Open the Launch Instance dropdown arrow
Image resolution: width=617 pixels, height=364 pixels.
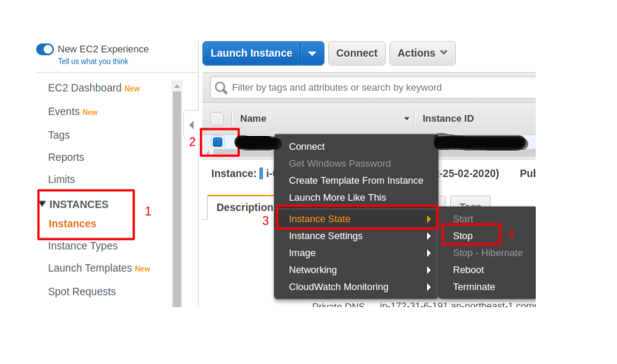point(312,53)
